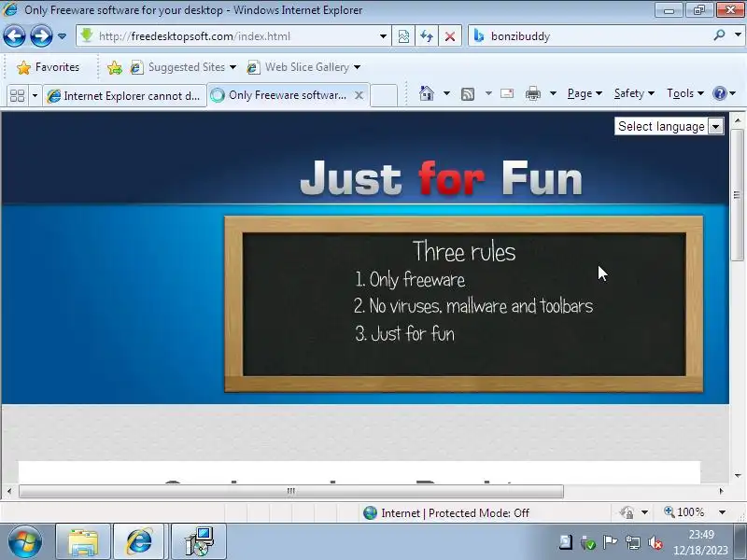Click the Quick Tabs grid icon
747x560 pixels.
click(17, 96)
